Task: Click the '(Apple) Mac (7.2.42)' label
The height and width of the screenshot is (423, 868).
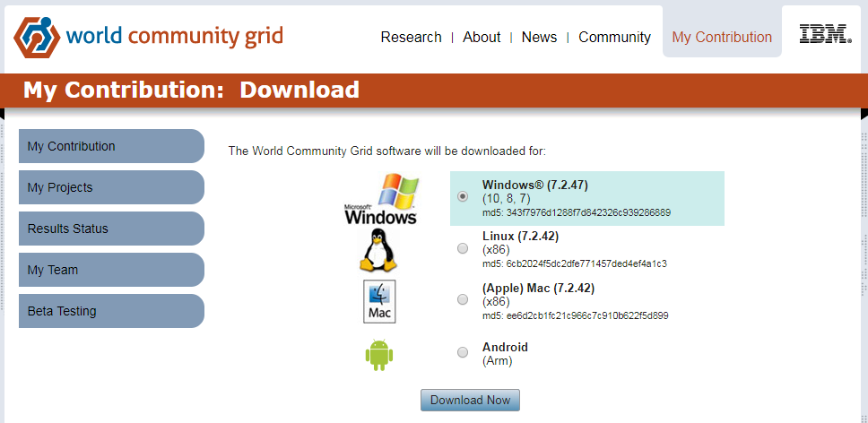Action: pyautogui.click(x=538, y=288)
